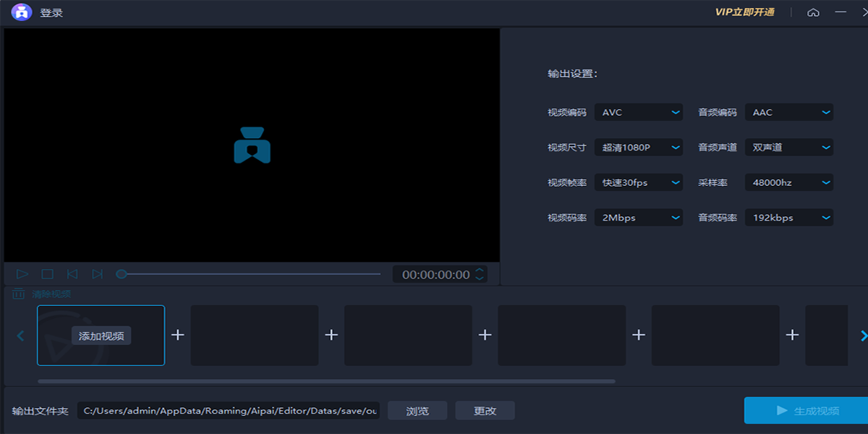Click the output folder path field

pyautogui.click(x=229, y=411)
